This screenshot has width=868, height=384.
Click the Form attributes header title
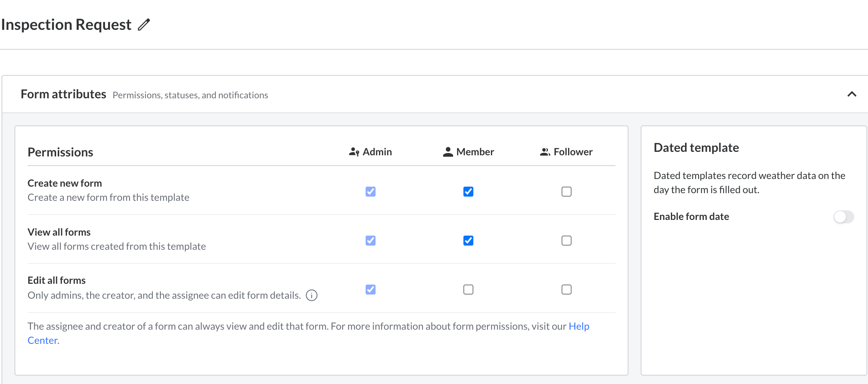63,94
